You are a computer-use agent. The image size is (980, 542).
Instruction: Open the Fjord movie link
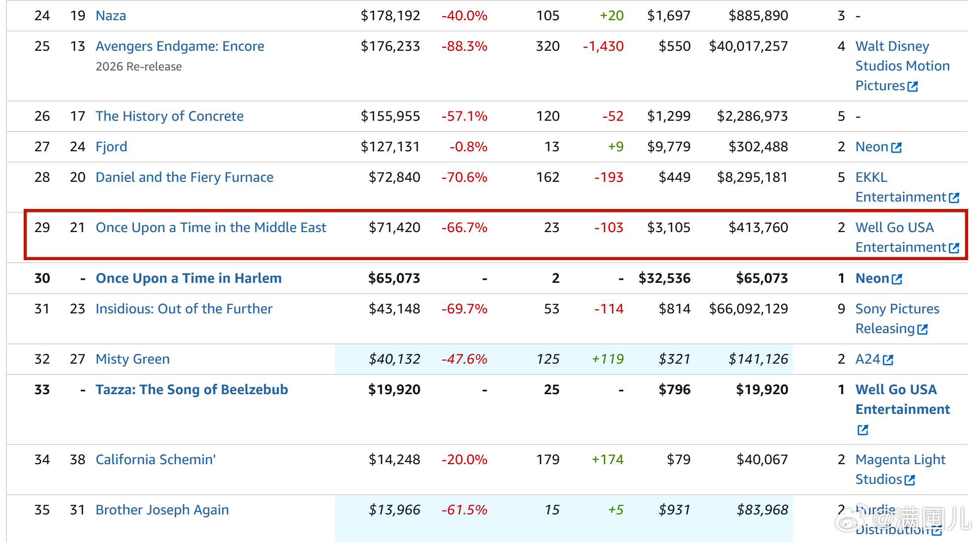coord(111,147)
